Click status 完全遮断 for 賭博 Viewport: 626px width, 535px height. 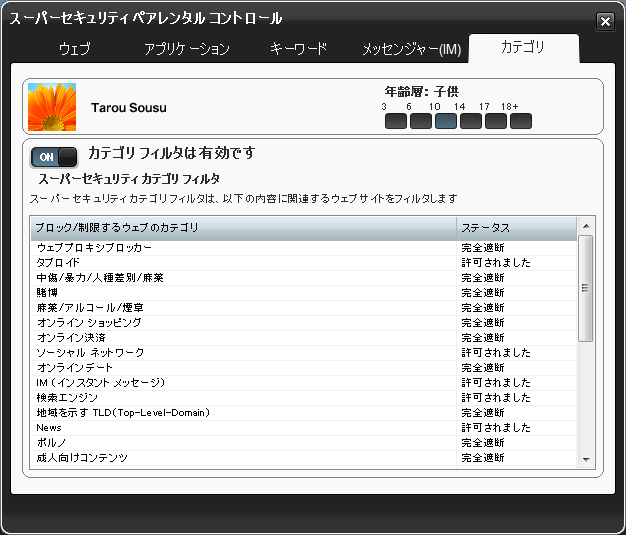pos(483,293)
